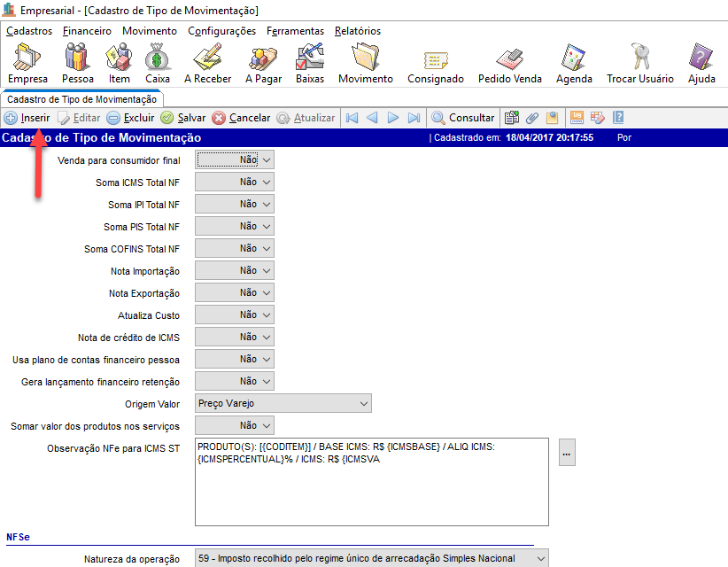Open the Pessoa registry icon
Image resolution: width=728 pixels, height=567 pixels.
point(77,62)
